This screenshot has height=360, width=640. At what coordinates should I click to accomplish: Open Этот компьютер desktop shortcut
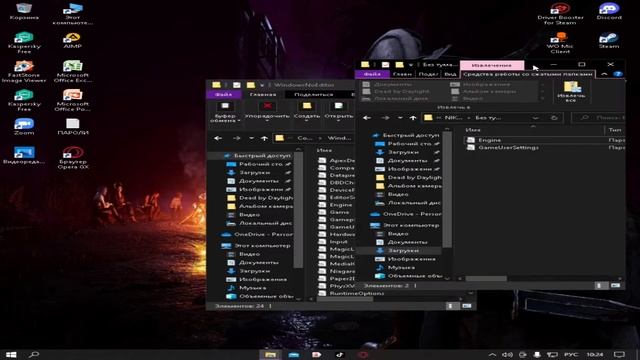click(73, 13)
